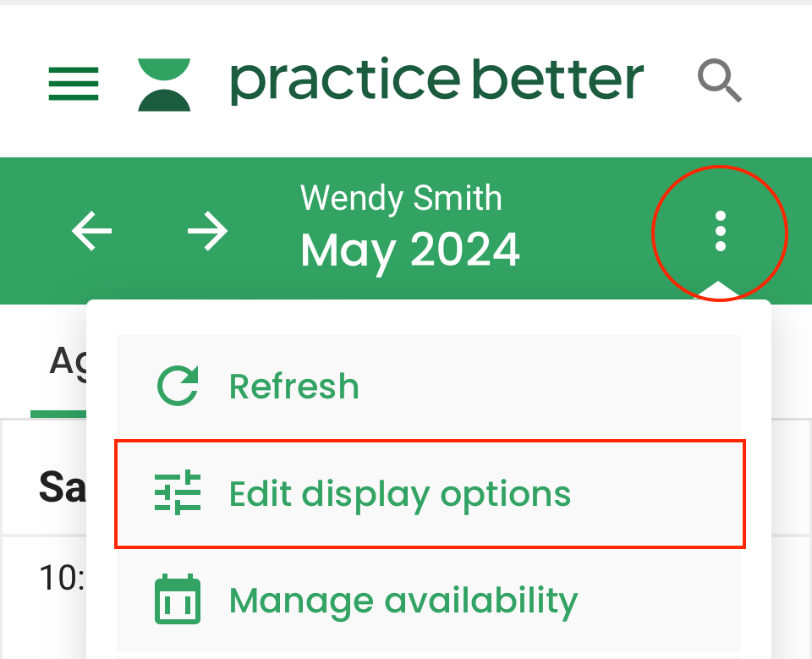Viewport: 812px width, 659px height.
Task: Click the May 2024 calendar title
Action: (x=410, y=250)
